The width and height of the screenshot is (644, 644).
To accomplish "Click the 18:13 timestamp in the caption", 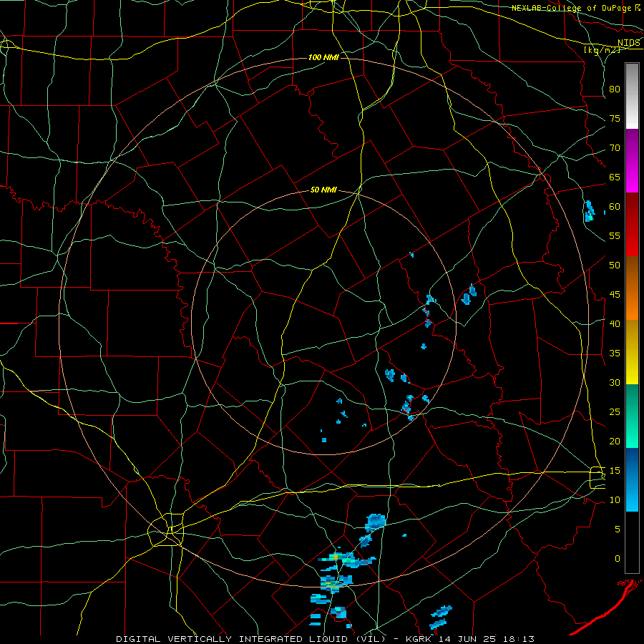I will click(517, 639).
